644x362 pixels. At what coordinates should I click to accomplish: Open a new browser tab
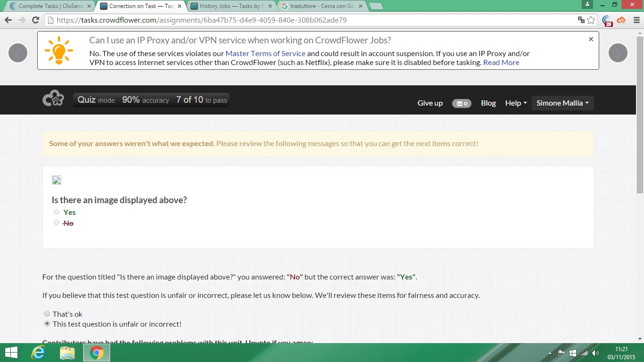click(x=376, y=6)
